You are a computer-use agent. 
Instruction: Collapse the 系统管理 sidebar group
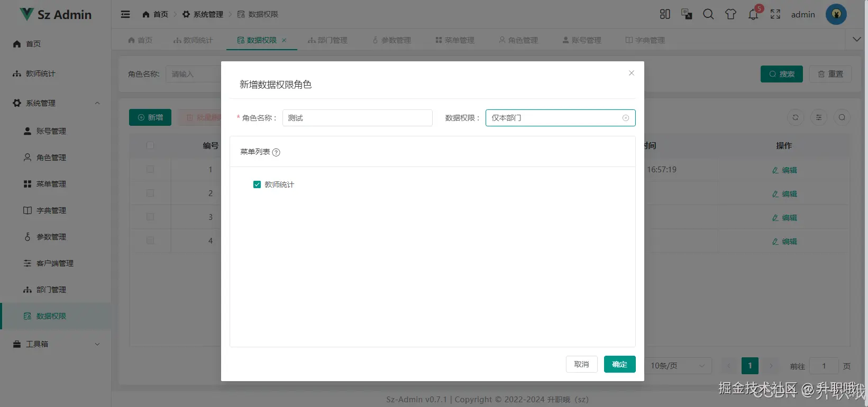pyautogui.click(x=56, y=103)
